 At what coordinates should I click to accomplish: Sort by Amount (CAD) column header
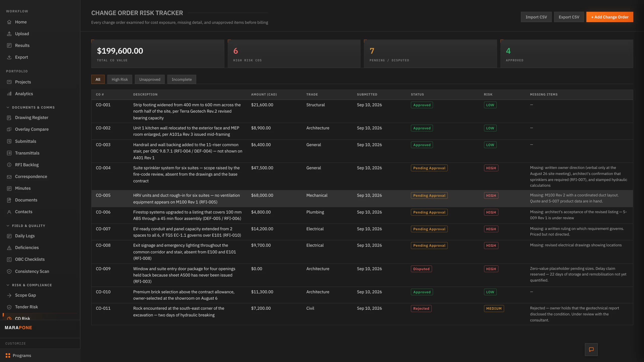pyautogui.click(x=264, y=95)
